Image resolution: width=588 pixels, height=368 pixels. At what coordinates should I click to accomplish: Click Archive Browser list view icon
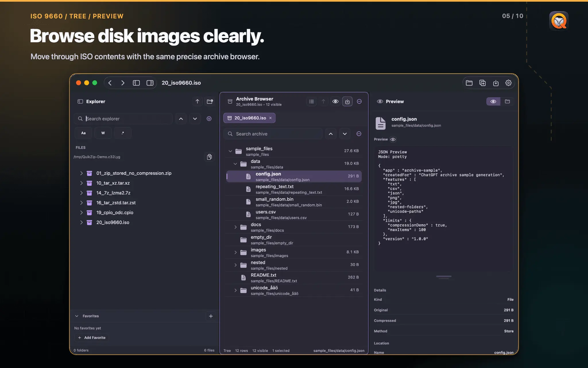click(312, 101)
